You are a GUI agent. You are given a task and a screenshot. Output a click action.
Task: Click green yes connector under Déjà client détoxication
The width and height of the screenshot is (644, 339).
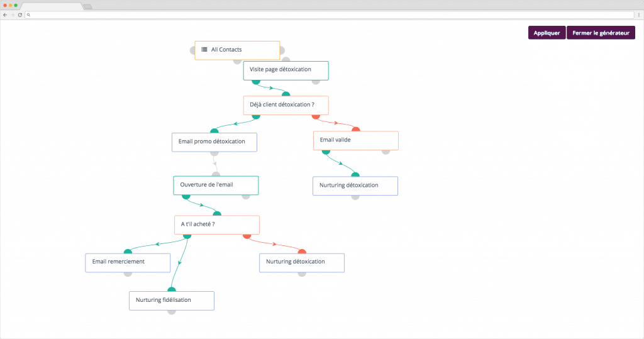[x=256, y=117]
